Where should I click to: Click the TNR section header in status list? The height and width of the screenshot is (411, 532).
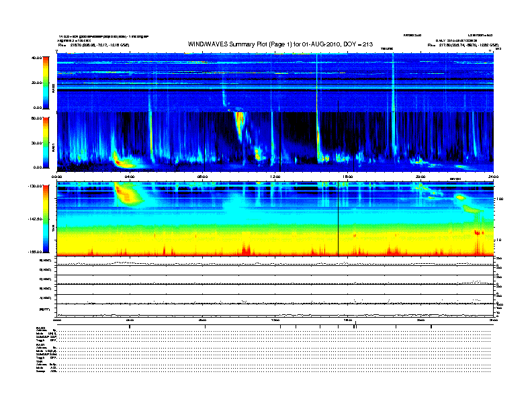39,361
